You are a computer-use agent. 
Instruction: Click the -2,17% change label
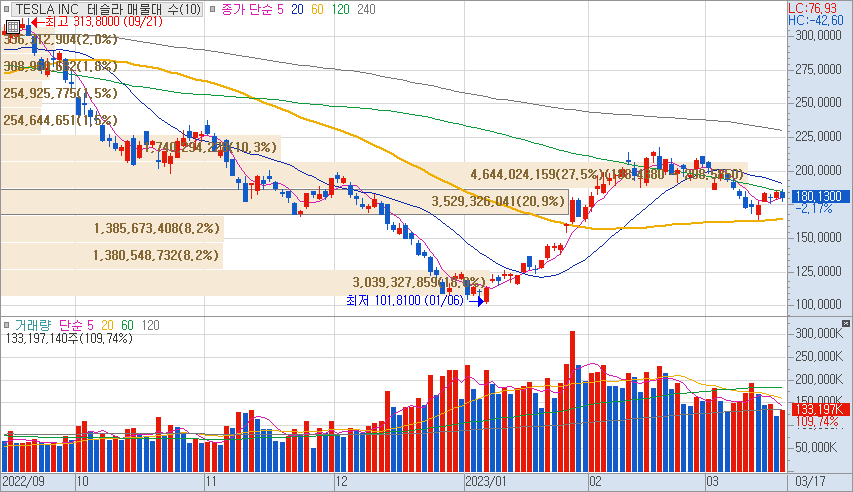coord(813,208)
